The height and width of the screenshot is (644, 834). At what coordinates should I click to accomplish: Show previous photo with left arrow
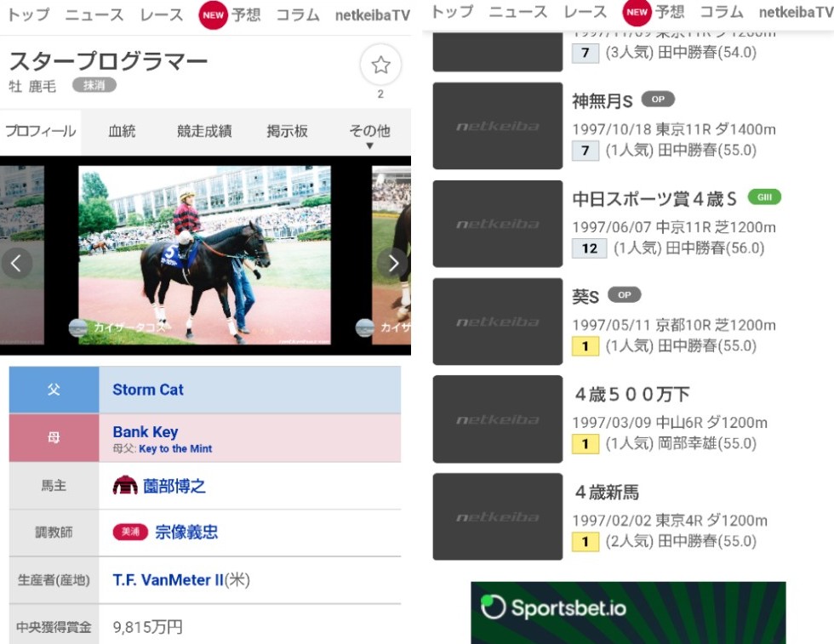coord(16,263)
